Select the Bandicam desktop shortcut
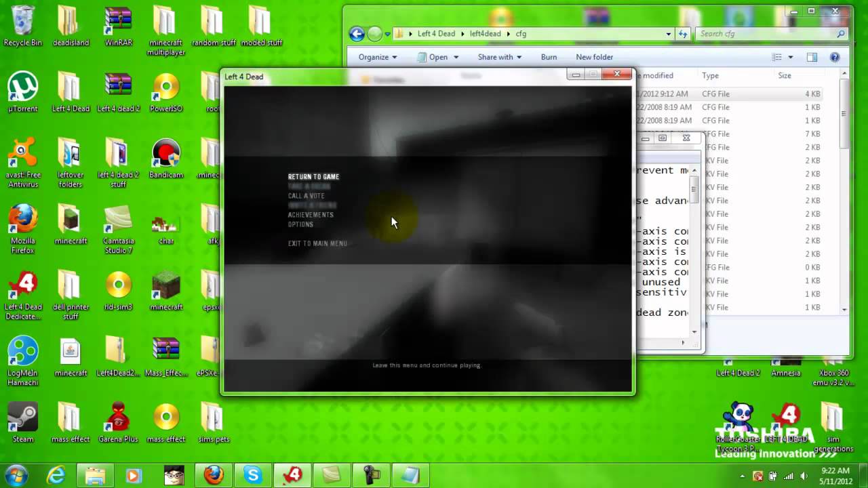Screen dimensions: 868x488 [x=166, y=159]
